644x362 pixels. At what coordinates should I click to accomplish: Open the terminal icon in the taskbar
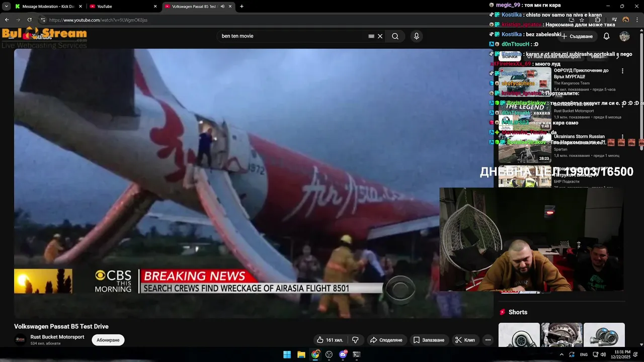pos(357,354)
